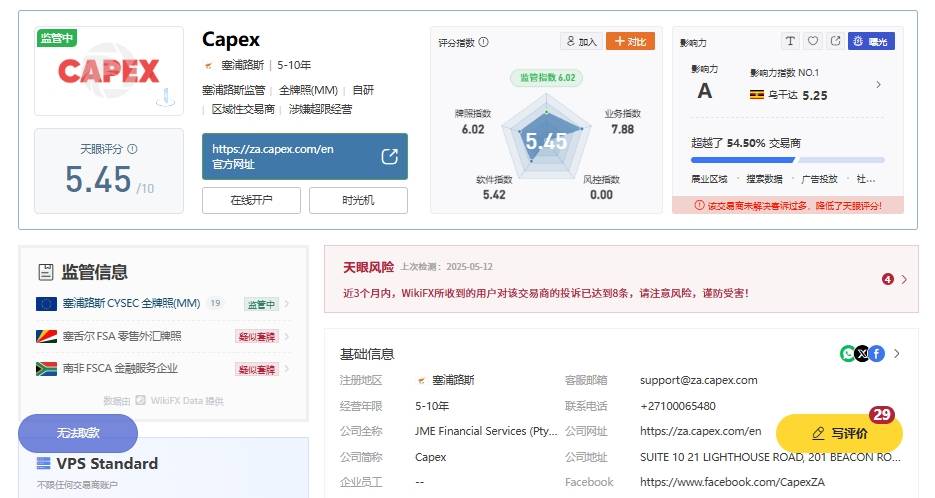Click the 时光机 button
Image resolution: width=935 pixels, height=498 pixels.
(x=358, y=200)
